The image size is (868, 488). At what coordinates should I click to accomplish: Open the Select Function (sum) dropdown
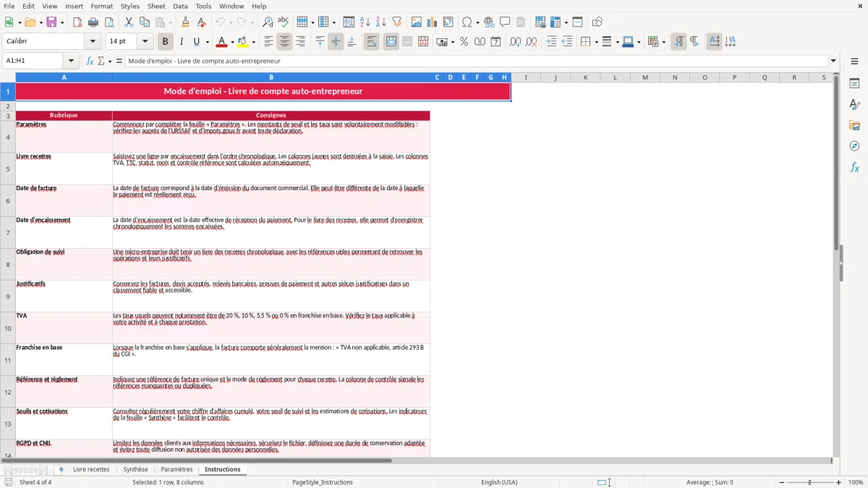[110, 61]
